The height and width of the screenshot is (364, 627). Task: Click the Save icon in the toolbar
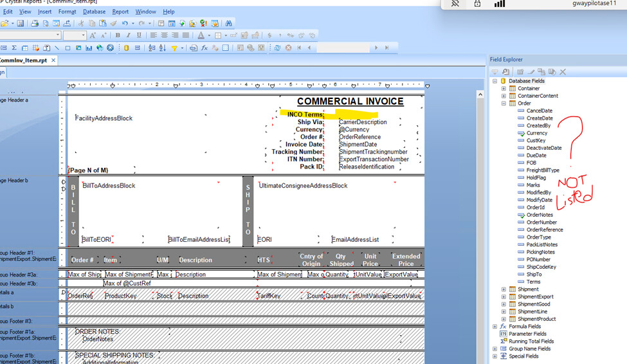[20, 23]
